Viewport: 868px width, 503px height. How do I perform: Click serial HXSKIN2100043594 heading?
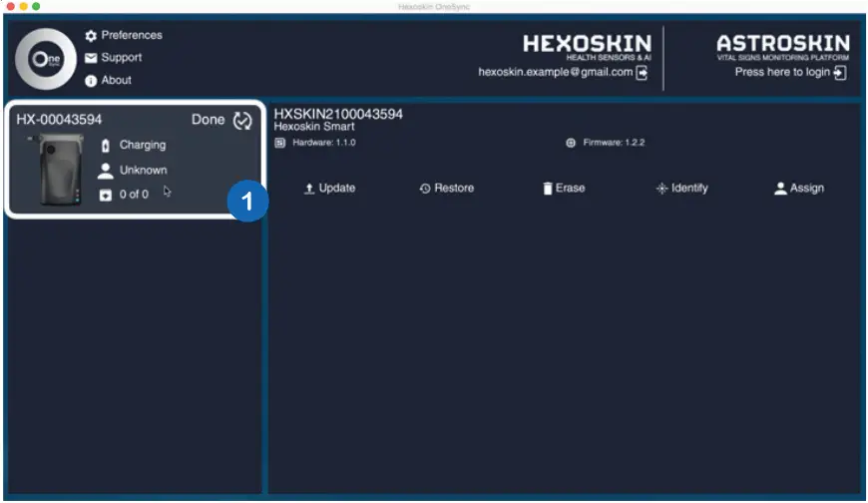point(339,114)
